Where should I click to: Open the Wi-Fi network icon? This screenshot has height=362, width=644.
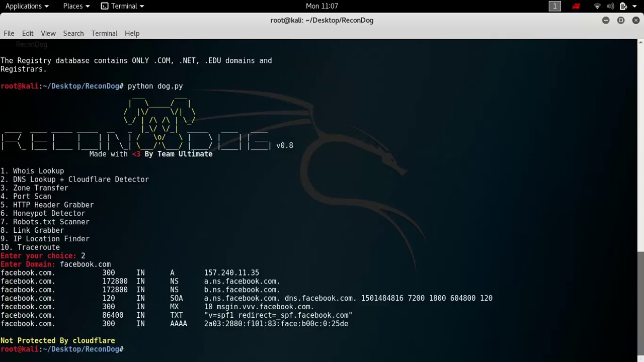[x=597, y=6]
